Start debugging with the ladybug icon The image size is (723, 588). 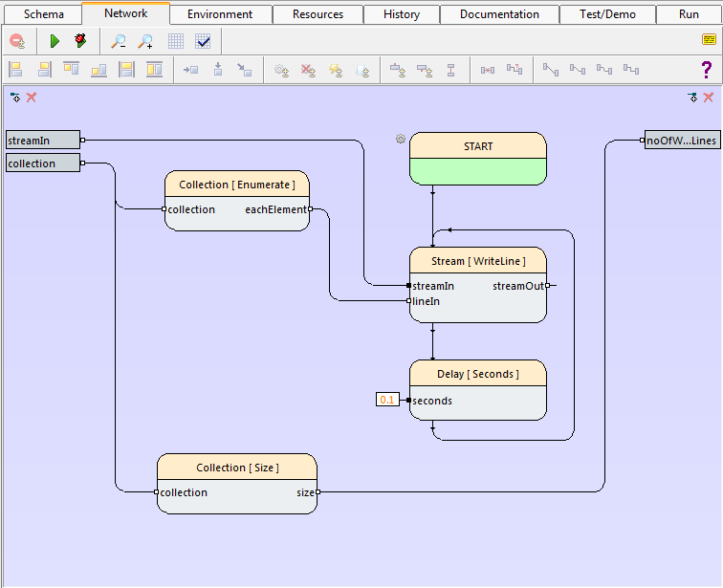[80, 41]
